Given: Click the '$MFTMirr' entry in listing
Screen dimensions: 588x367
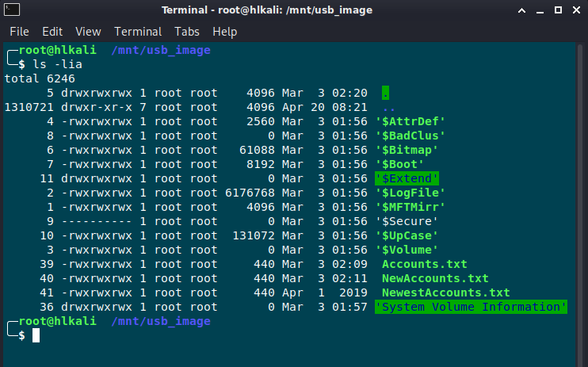Looking at the screenshot, I should (410, 207).
